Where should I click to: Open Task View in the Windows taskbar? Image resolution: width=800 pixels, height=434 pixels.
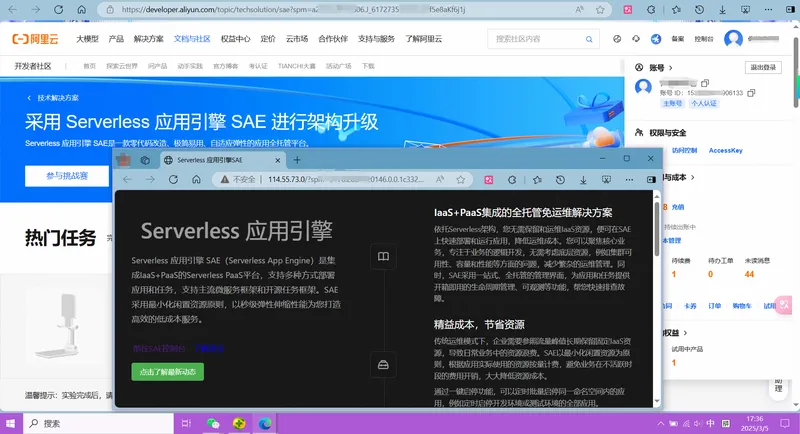[x=186, y=423]
